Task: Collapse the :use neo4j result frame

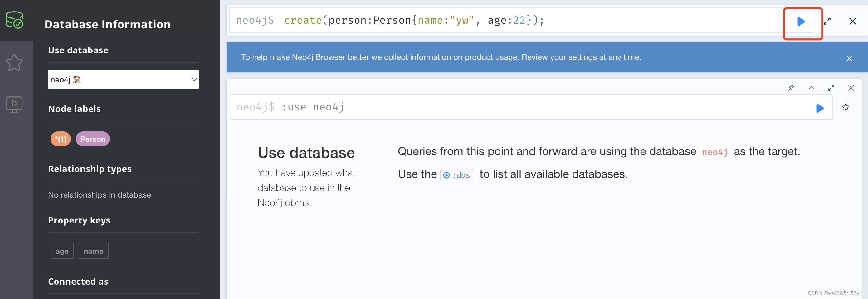Action: point(811,88)
